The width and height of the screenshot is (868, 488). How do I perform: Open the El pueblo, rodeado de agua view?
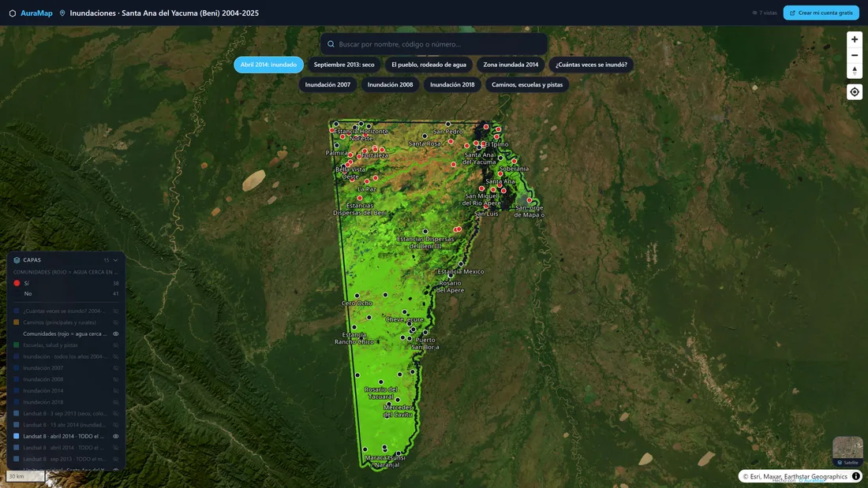tap(428, 65)
